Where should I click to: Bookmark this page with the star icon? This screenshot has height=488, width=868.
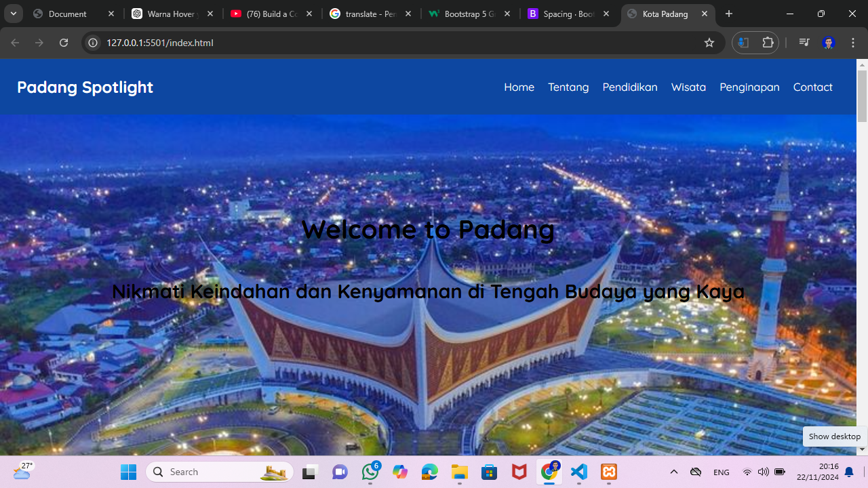click(709, 43)
